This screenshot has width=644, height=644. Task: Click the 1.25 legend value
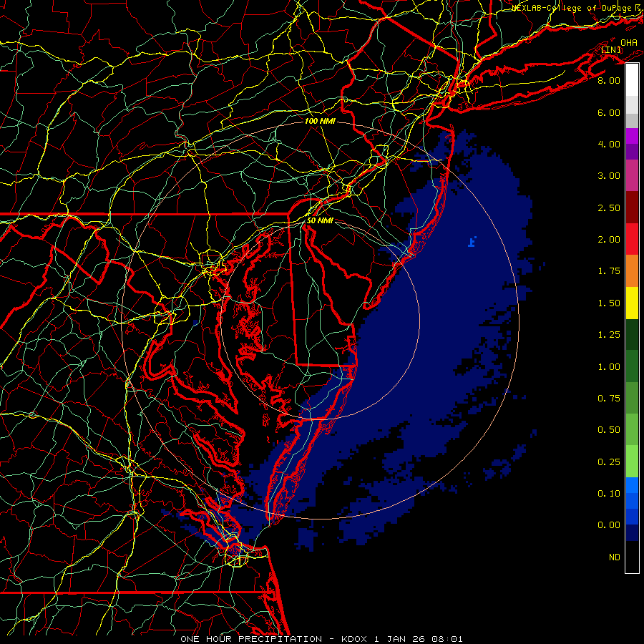tap(609, 335)
